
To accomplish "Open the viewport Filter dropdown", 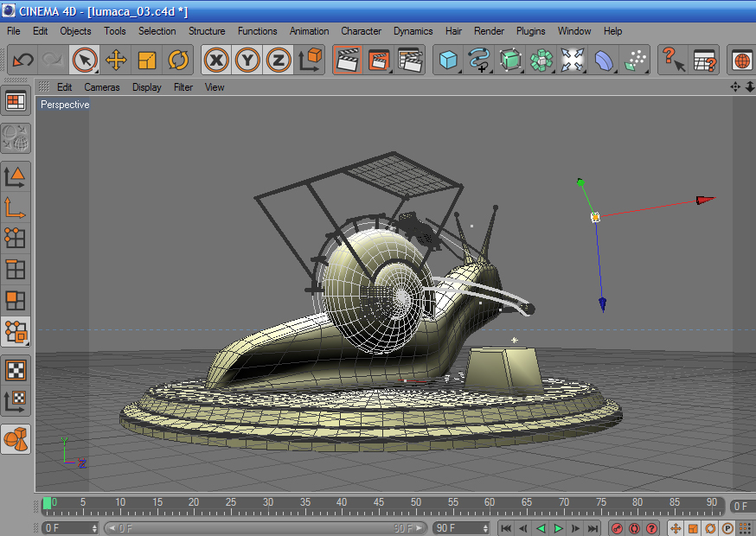I will 183,87.
